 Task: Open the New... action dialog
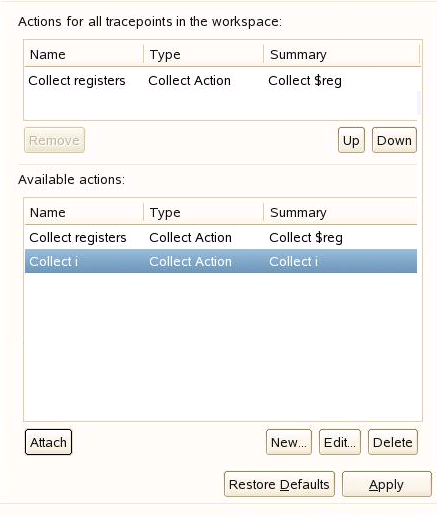tap(289, 442)
